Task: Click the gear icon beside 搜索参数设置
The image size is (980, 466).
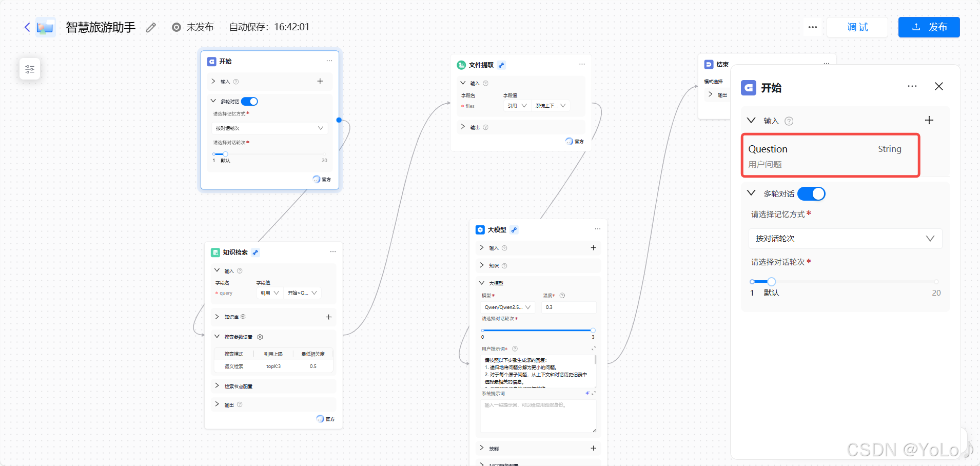Action: [x=260, y=337]
